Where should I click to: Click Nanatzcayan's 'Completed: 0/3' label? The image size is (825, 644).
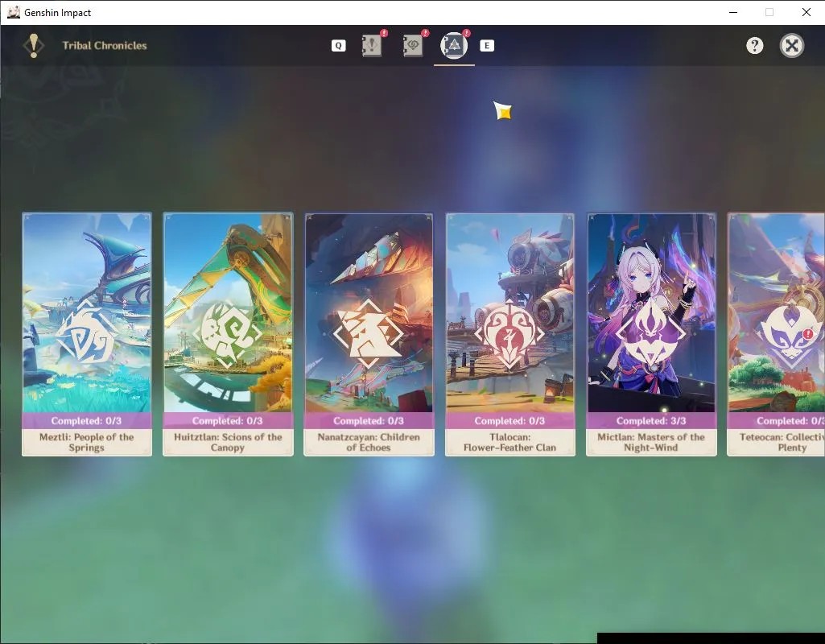[369, 421]
